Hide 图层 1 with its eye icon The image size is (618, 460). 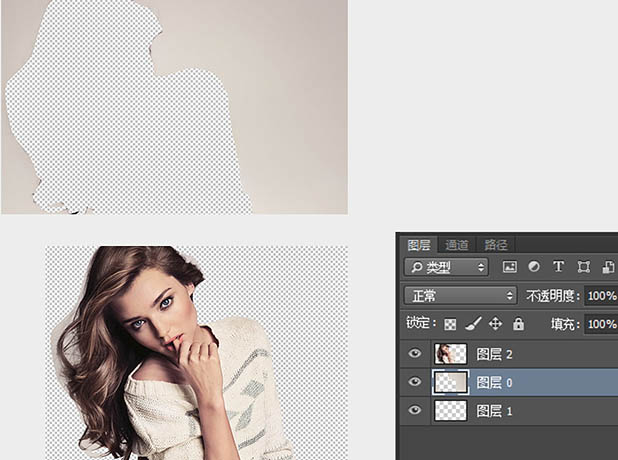414,410
